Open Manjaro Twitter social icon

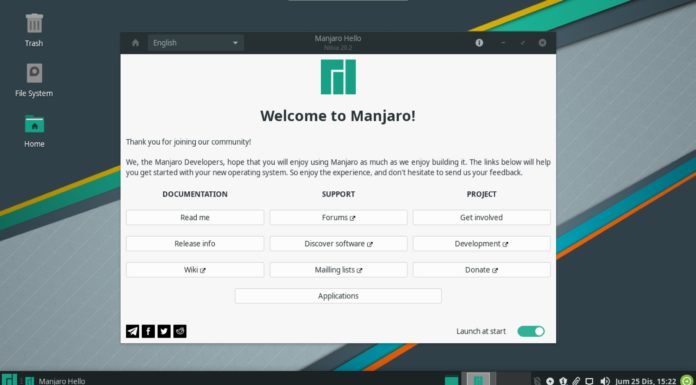click(164, 331)
